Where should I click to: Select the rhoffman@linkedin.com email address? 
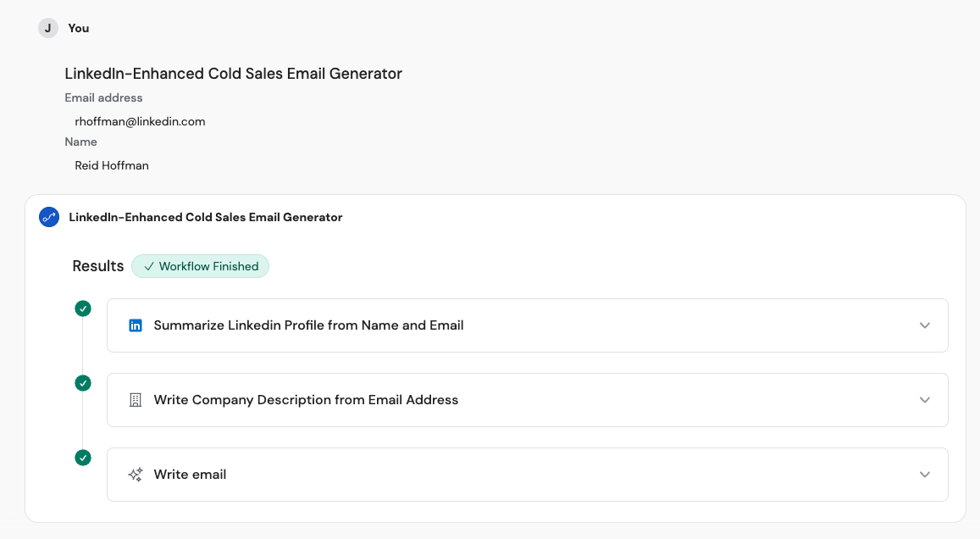139,121
